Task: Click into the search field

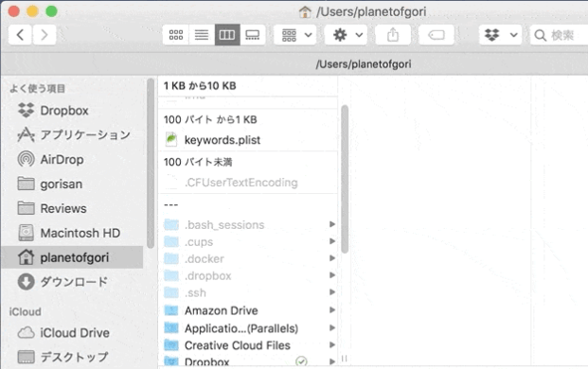Action: click(559, 35)
